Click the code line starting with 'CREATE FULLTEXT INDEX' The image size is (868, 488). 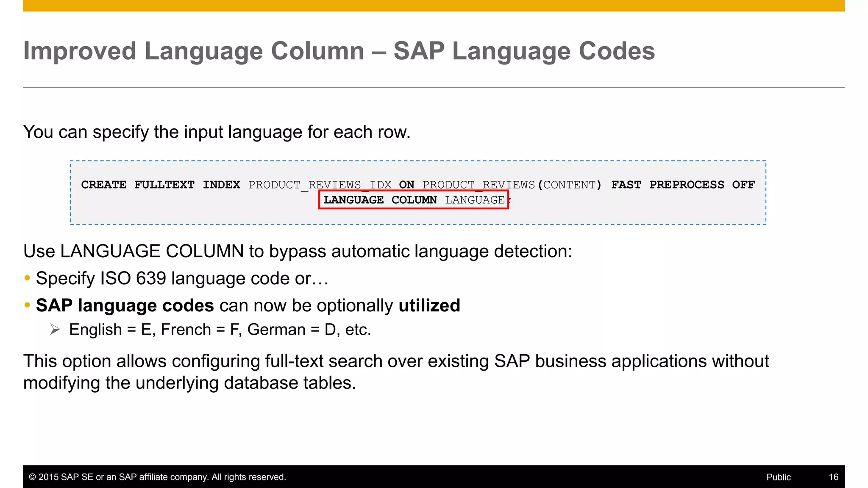tap(418, 185)
